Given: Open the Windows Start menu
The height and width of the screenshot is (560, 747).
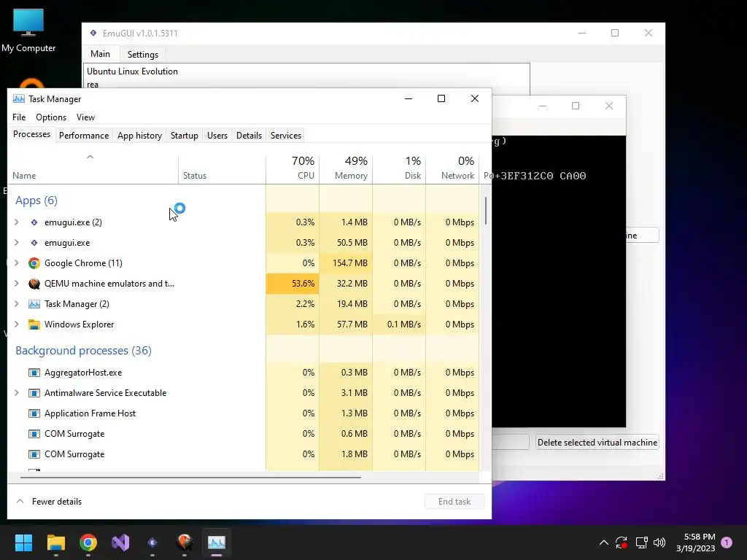Looking at the screenshot, I should pyautogui.click(x=23, y=542).
